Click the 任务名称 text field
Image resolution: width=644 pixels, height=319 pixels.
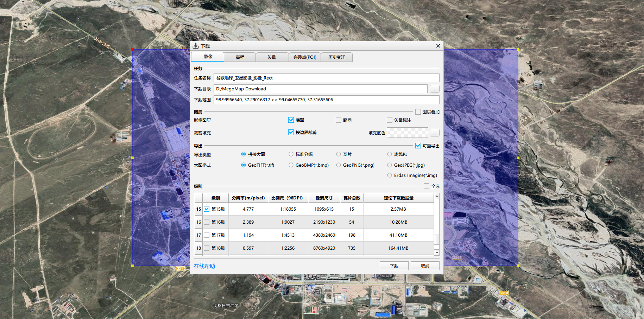[x=326, y=78]
